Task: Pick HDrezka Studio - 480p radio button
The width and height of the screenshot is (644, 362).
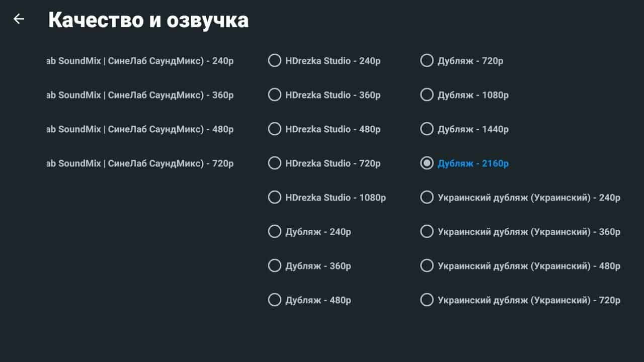Action: (275, 129)
